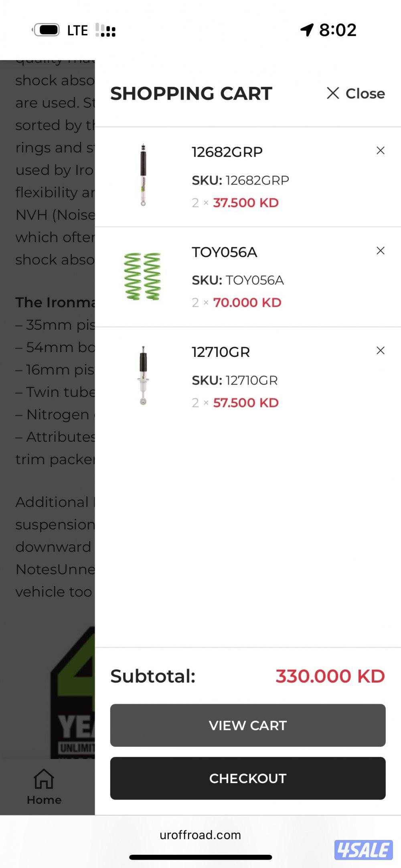Tap the home indicator bar
The width and height of the screenshot is (401, 868).
point(200,857)
